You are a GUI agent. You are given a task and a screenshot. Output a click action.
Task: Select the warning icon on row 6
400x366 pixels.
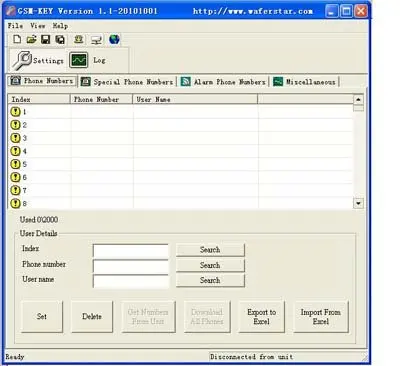[x=15, y=177]
